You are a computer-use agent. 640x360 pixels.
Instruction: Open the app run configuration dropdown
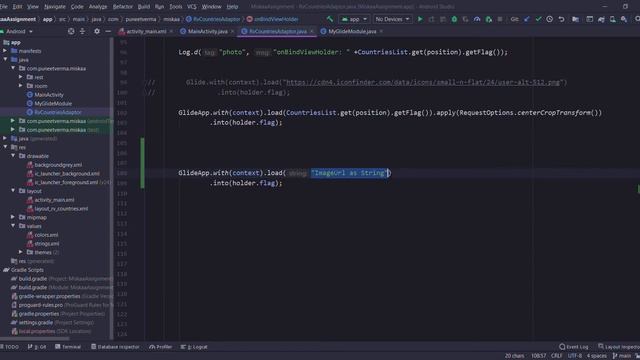[354, 19]
